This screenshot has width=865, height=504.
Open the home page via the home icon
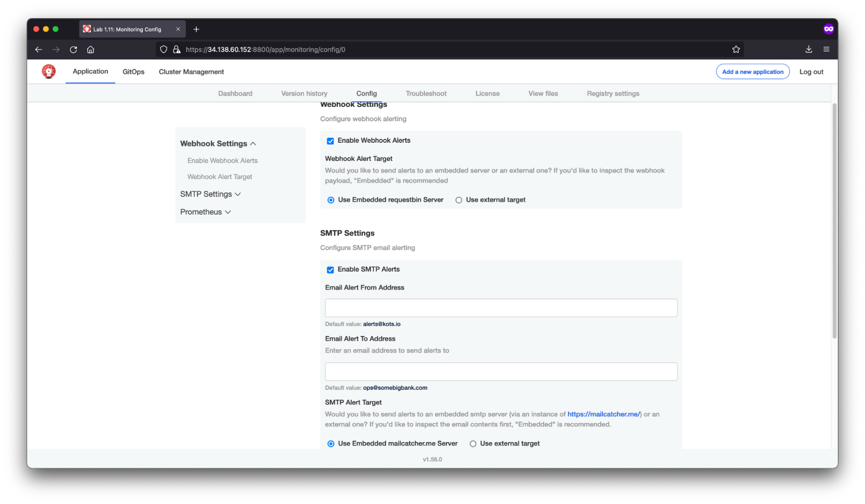[x=90, y=49]
